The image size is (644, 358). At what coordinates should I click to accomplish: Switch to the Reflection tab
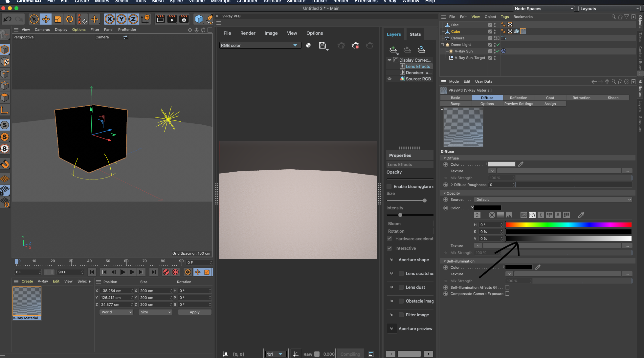click(x=518, y=98)
